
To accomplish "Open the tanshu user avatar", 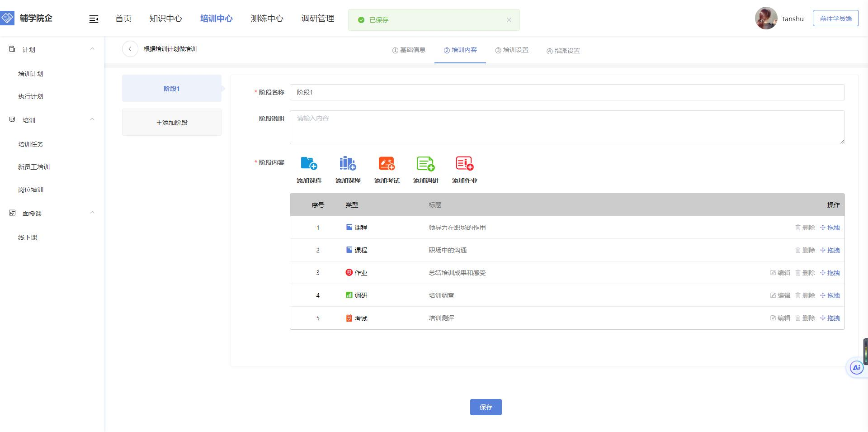I will pos(766,18).
